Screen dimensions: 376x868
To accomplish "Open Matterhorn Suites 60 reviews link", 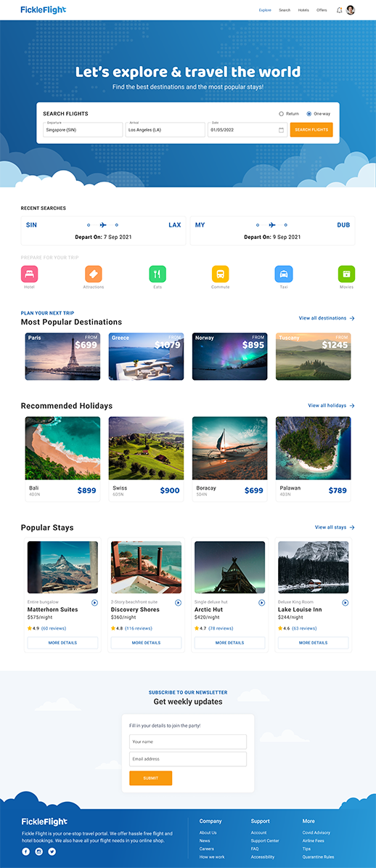I will click(x=54, y=628).
